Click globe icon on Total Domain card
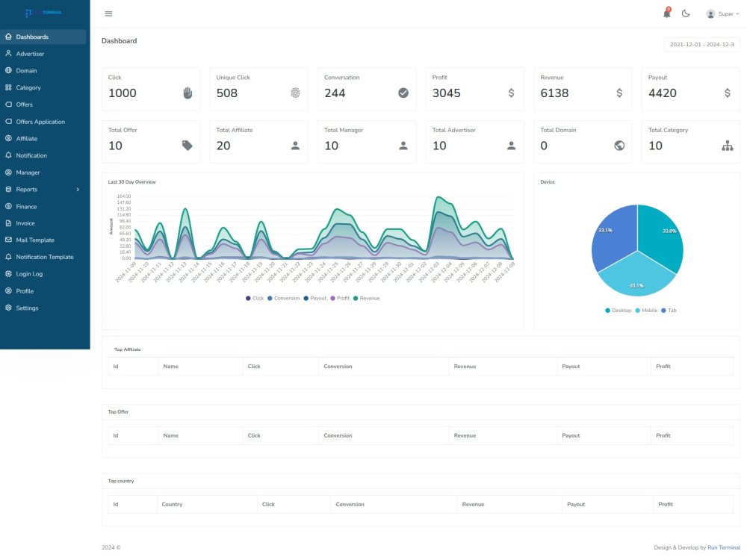This screenshot has width=747, height=560. point(619,146)
